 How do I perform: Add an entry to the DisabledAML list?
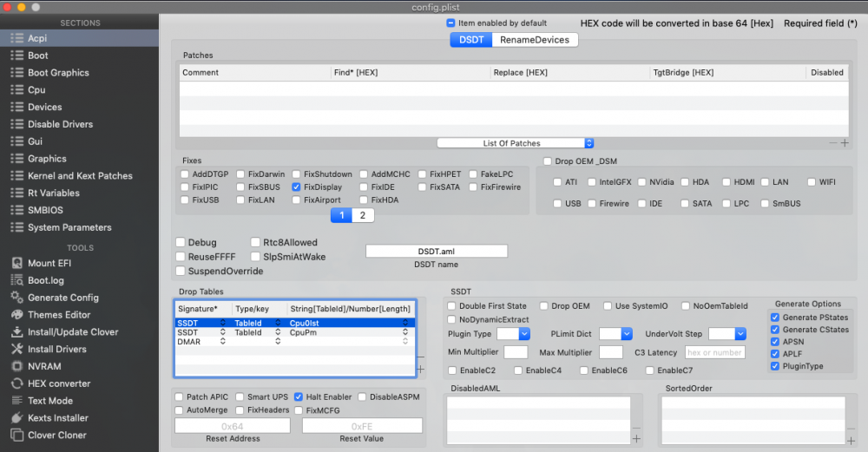coord(636,439)
